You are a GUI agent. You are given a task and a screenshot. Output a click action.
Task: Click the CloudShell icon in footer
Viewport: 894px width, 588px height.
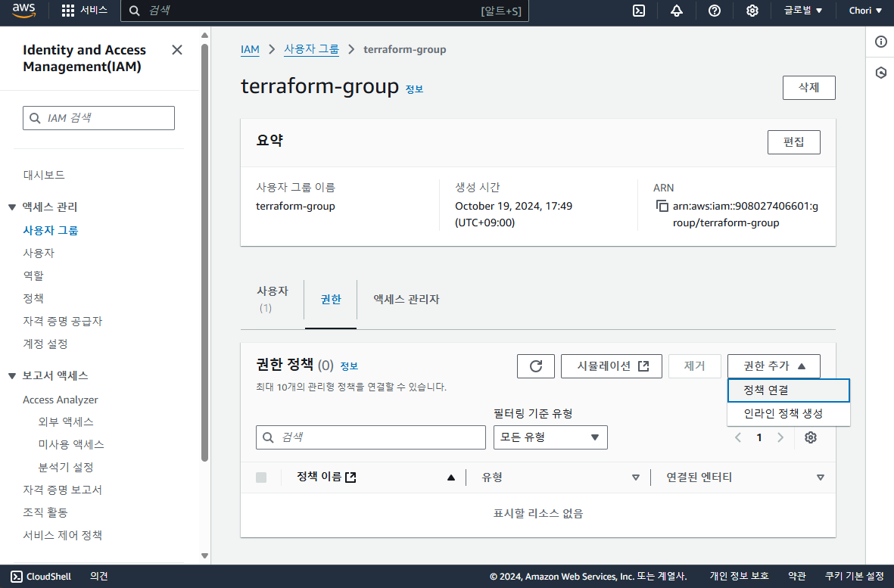point(17,577)
